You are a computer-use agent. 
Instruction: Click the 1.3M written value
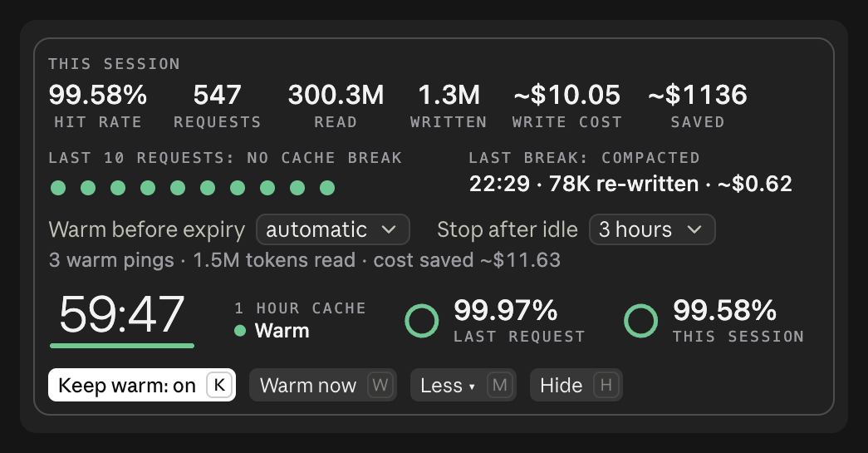[449, 95]
